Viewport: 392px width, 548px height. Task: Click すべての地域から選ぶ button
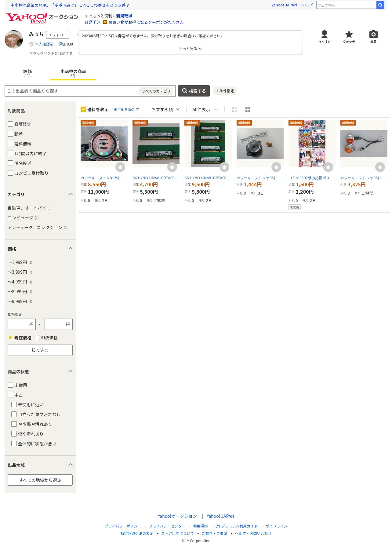click(x=40, y=480)
